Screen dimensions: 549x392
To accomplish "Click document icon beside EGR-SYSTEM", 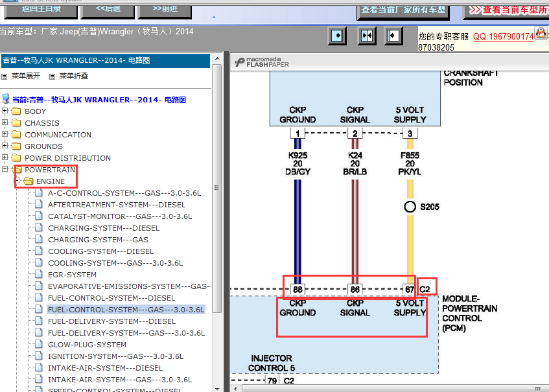I will (39, 275).
